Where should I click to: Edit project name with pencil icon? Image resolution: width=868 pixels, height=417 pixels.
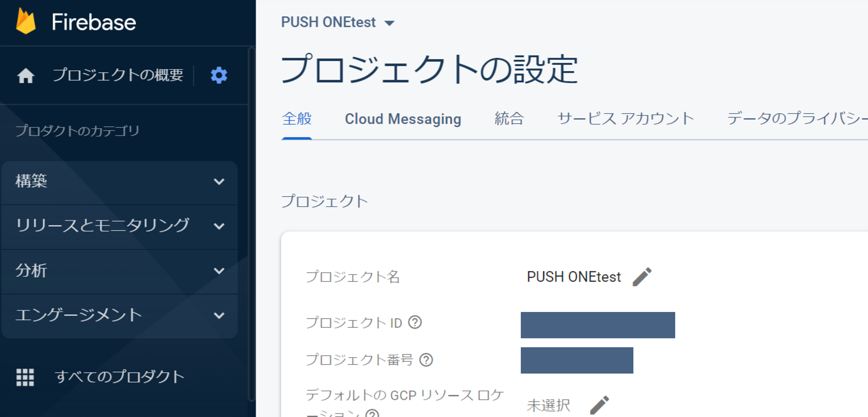[x=642, y=277]
